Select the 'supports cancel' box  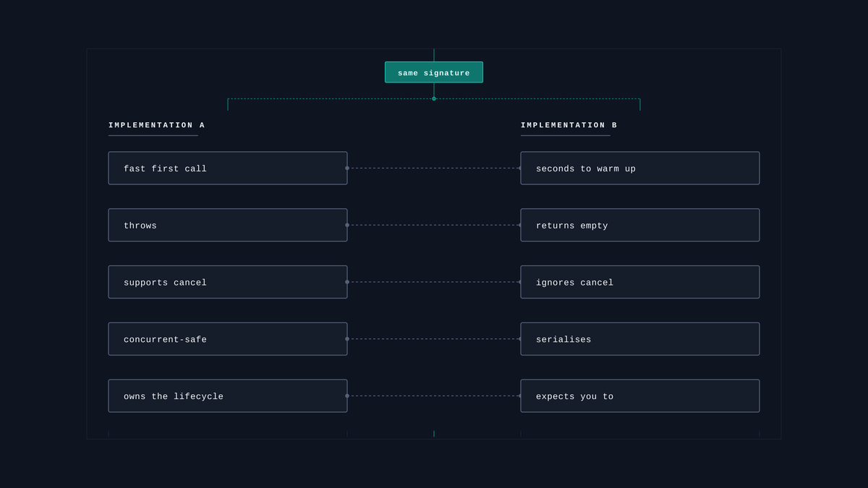[x=228, y=282]
